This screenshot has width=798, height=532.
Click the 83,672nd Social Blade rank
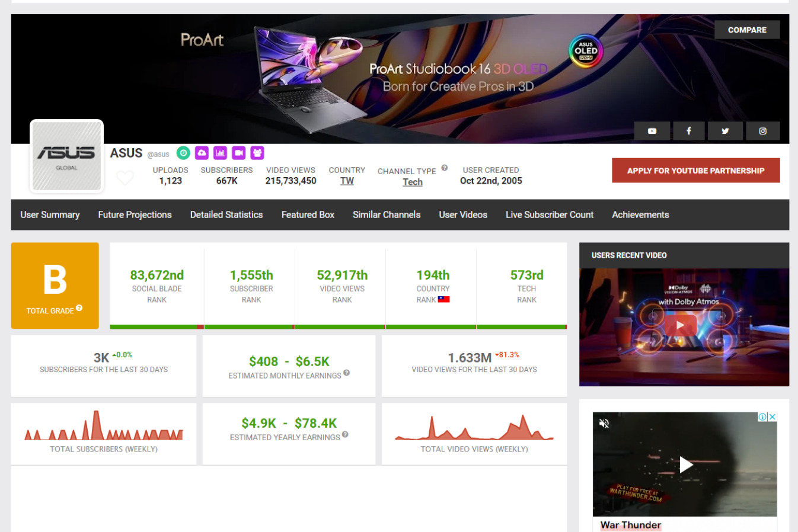click(157, 275)
